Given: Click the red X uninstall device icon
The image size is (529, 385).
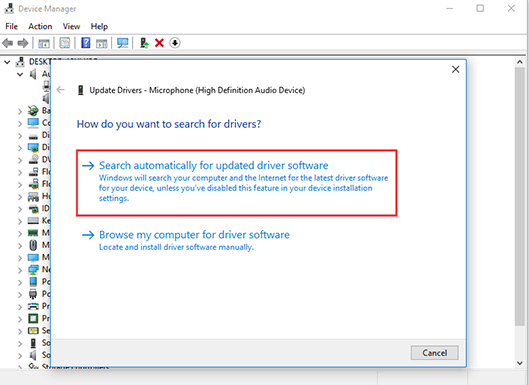Looking at the screenshot, I should tap(159, 43).
